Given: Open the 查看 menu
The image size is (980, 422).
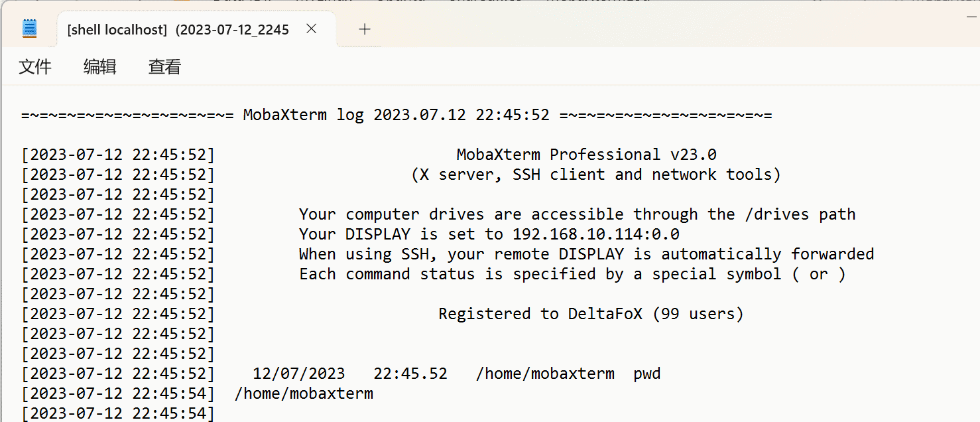Looking at the screenshot, I should click(164, 67).
